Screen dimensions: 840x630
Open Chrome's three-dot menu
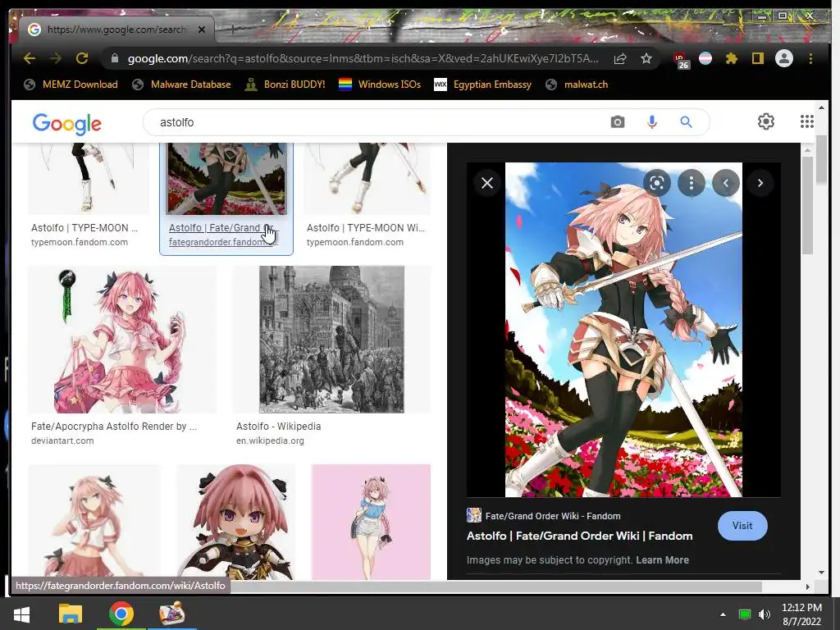pos(810,58)
